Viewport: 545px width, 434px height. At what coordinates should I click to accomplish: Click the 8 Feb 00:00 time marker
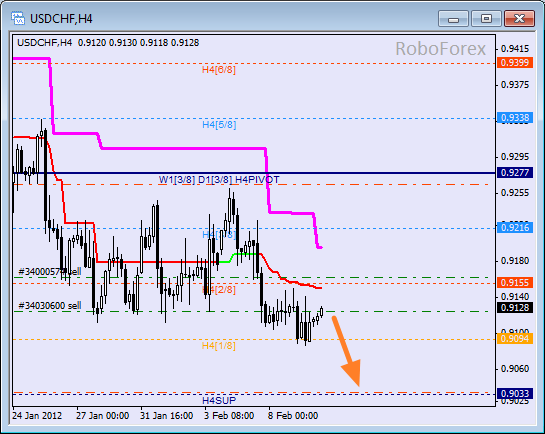pos(293,416)
